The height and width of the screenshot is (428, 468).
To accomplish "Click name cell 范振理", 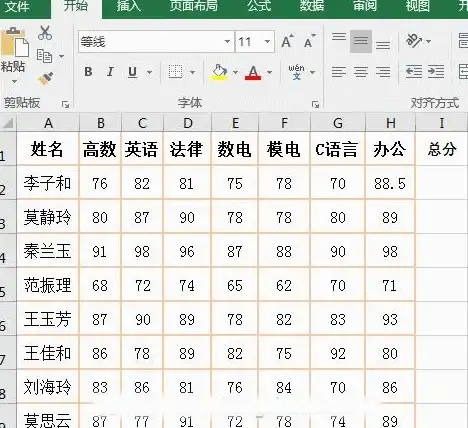I will click(48, 285).
